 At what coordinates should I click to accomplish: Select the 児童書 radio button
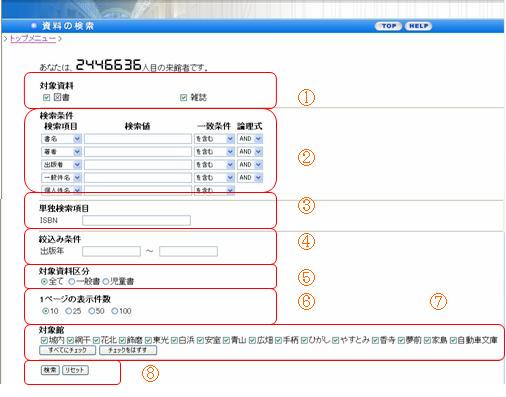tap(106, 282)
